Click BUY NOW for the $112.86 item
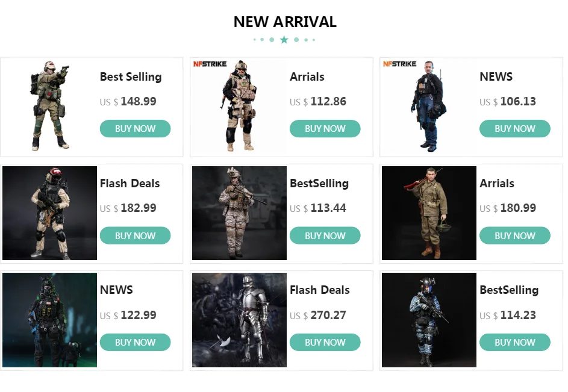This screenshot has width=568, height=392. [325, 129]
